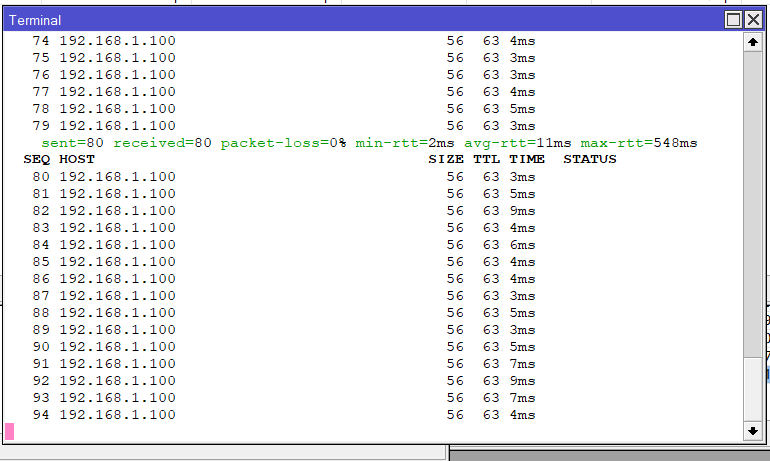Select the SIZE column header
Image resolution: width=770 pixels, height=461 pixels.
pyautogui.click(x=446, y=160)
